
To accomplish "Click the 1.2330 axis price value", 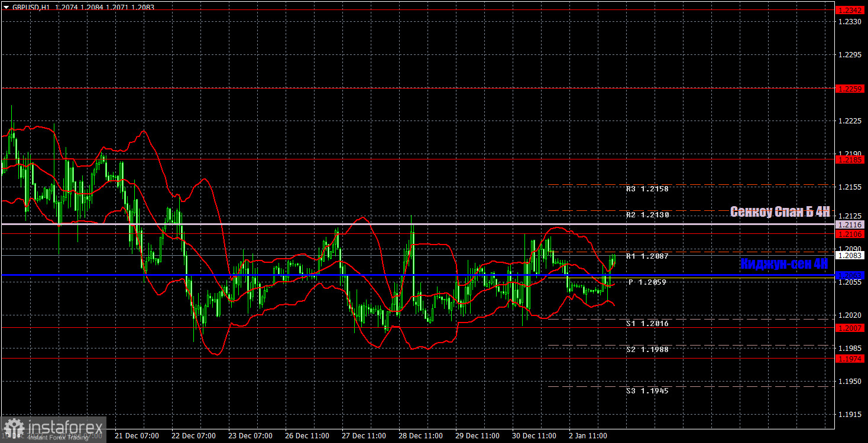I will [x=850, y=21].
